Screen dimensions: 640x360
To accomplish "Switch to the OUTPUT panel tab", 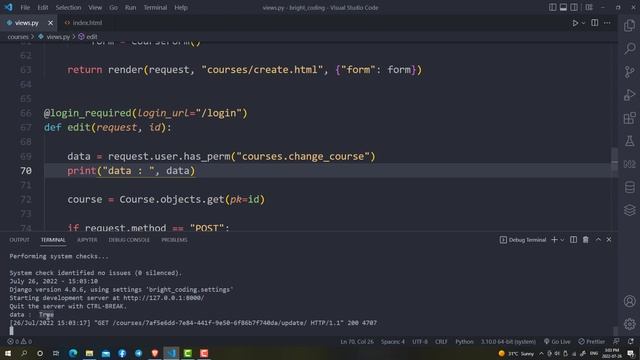I will (20, 240).
